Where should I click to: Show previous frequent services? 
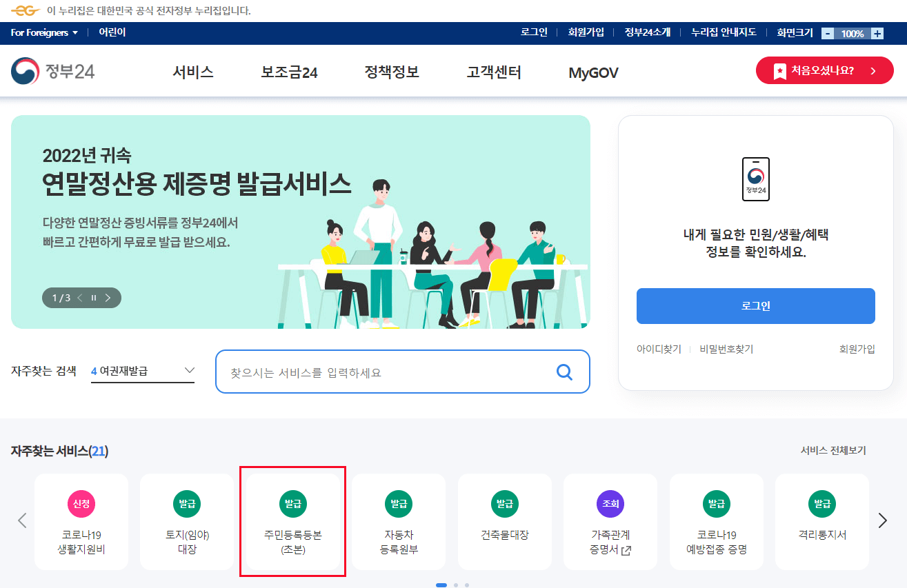click(x=22, y=520)
